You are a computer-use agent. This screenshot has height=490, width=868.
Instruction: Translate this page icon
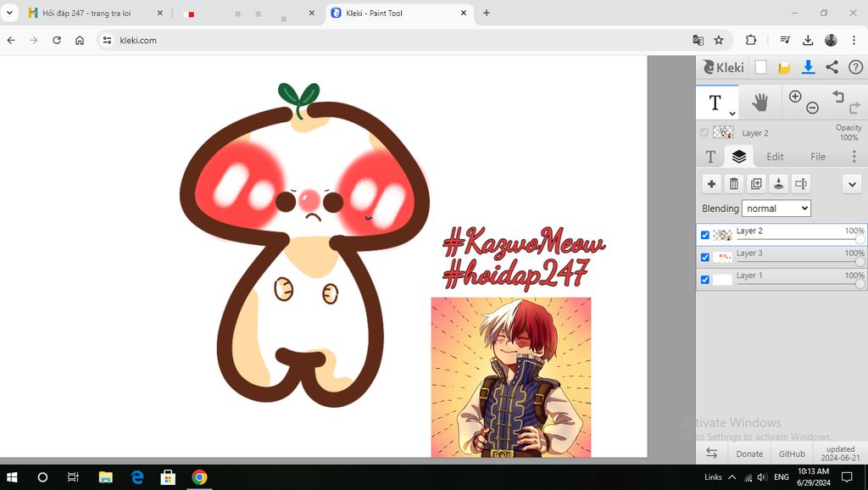[698, 41]
